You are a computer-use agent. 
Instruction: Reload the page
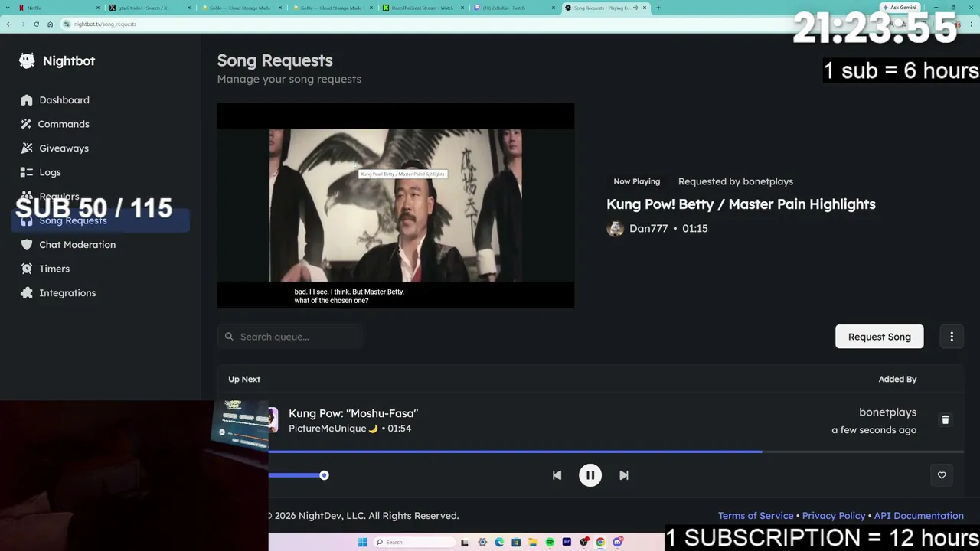tap(36, 24)
